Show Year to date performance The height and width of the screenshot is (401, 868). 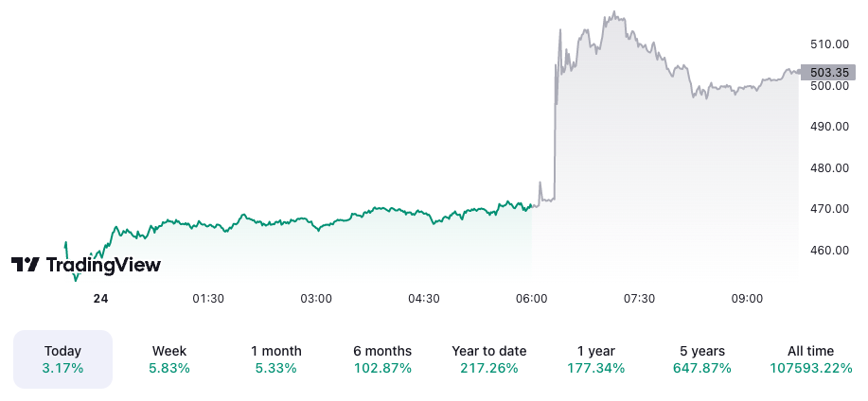click(489, 359)
